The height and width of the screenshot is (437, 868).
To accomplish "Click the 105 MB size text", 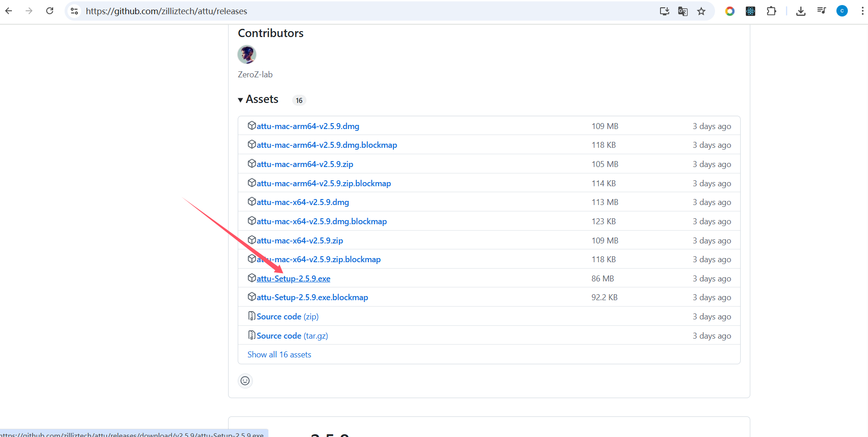I will [x=605, y=164].
